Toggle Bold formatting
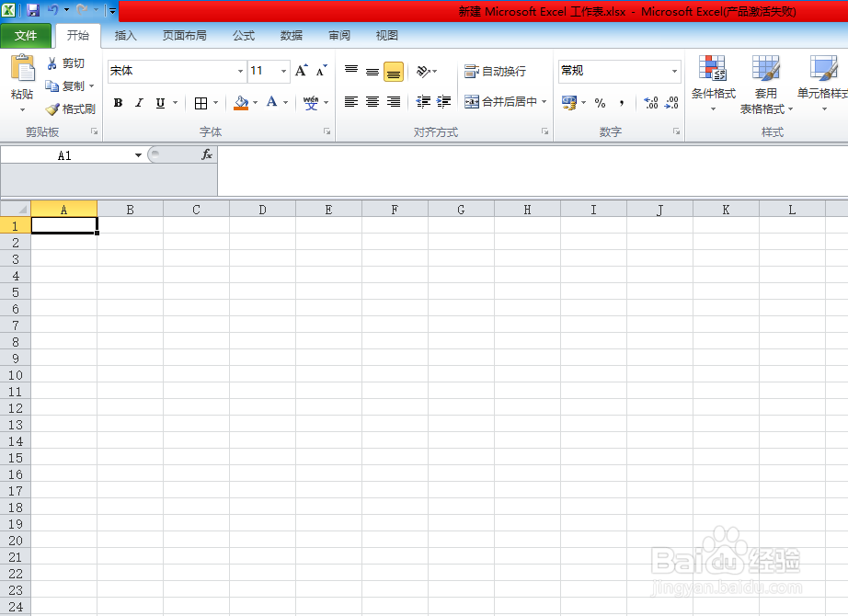Screen dimensions: 848x616 118,103
